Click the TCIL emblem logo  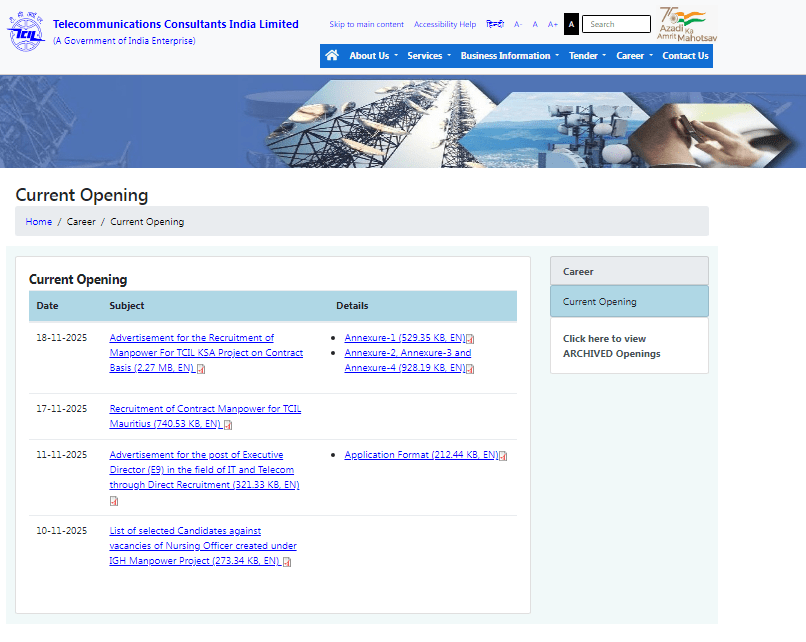click(x=25, y=30)
